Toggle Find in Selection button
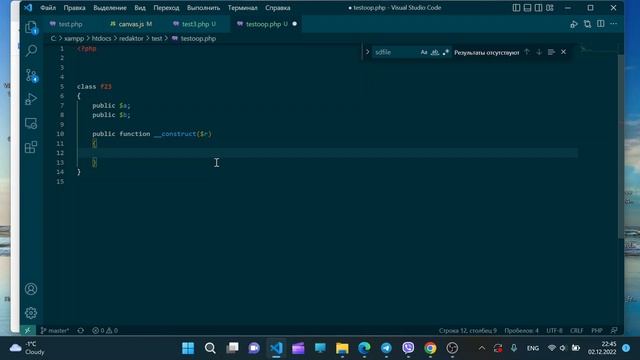This screenshot has height=360, width=640. (x=551, y=52)
